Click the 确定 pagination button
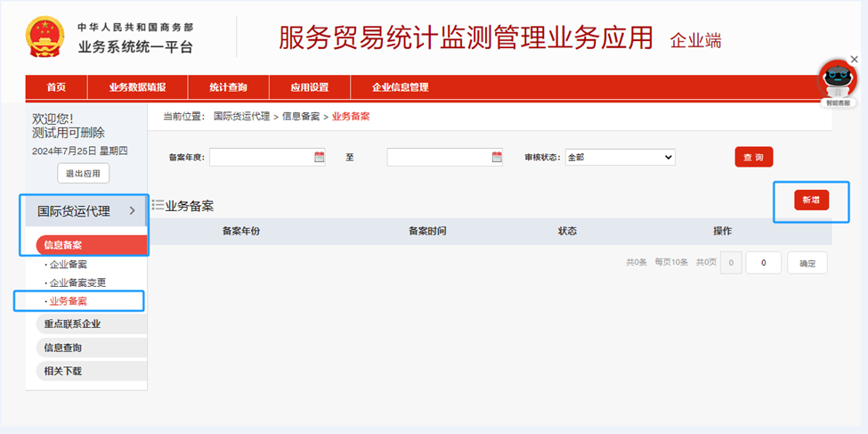Image resolution: width=868 pixels, height=434 pixels. pyautogui.click(x=807, y=263)
